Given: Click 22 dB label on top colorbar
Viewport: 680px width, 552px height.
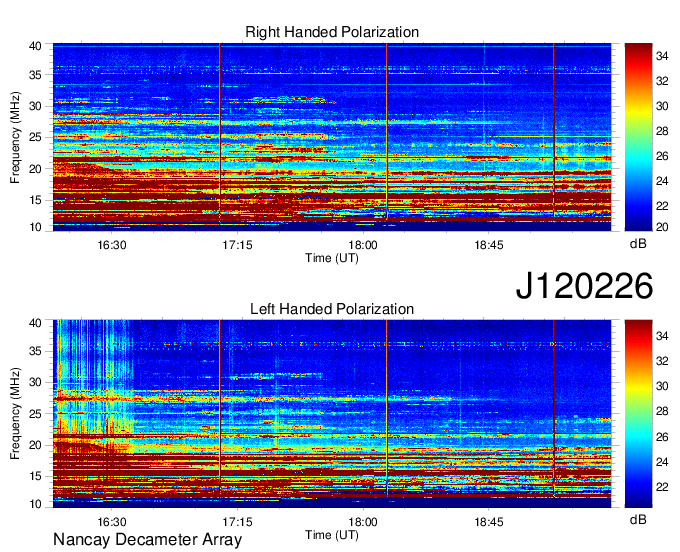Looking at the screenshot, I should (x=662, y=206).
